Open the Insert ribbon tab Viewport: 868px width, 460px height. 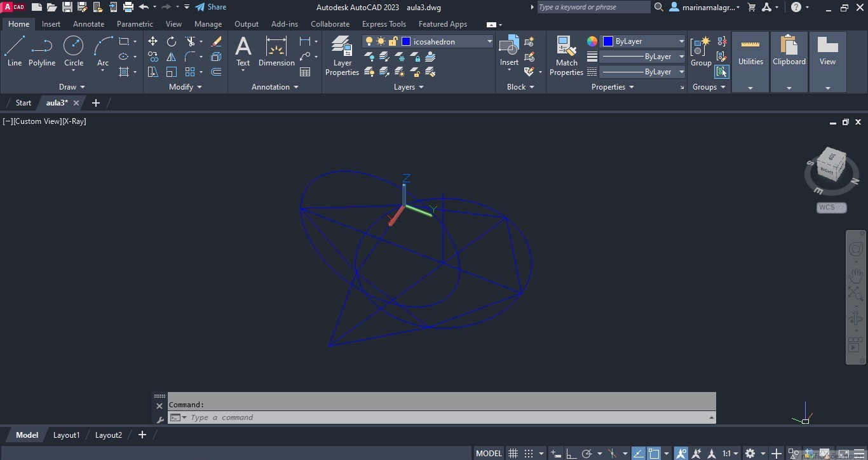pos(51,24)
